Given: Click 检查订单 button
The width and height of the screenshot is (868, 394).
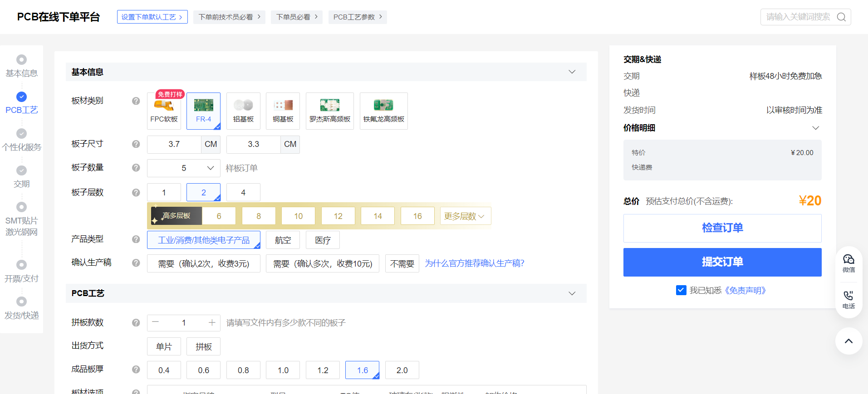Looking at the screenshot, I should (x=722, y=228).
